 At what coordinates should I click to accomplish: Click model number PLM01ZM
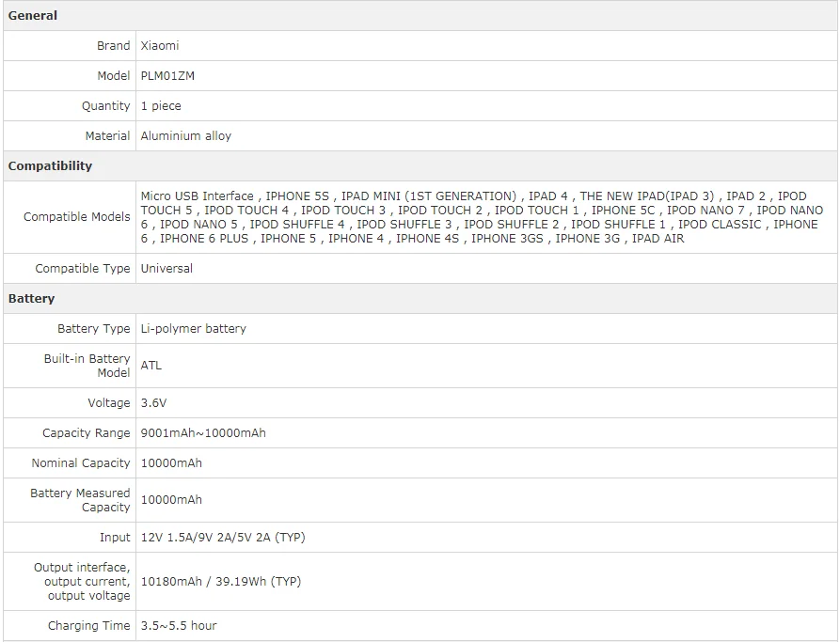(167, 75)
